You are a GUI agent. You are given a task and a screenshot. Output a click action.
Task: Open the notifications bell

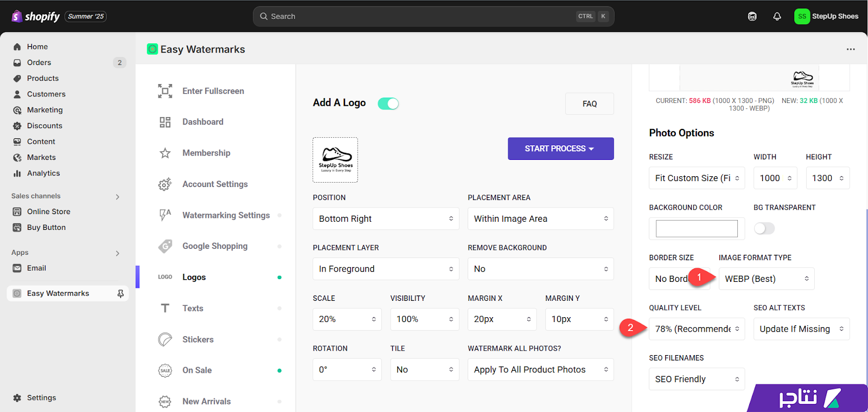[777, 16]
